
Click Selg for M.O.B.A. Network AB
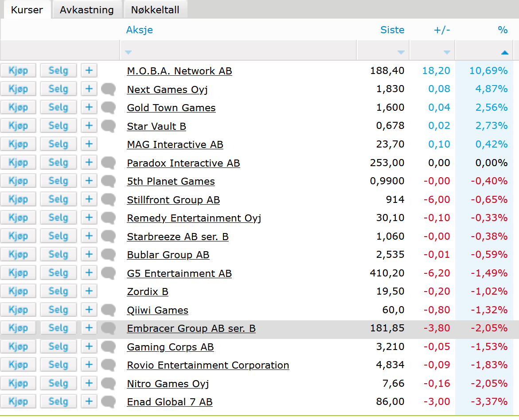click(x=58, y=70)
